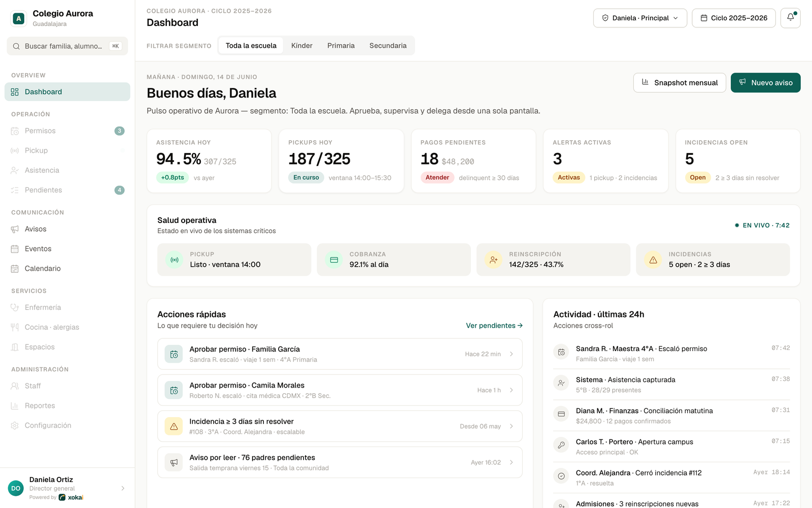Click the Calendario sidebar item
The width and height of the screenshot is (812, 508).
click(x=67, y=269)
